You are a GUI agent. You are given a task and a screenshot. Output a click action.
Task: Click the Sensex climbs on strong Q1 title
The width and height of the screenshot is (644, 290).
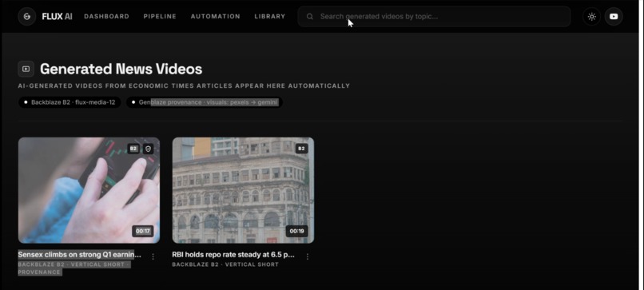(x=79, y=255)
